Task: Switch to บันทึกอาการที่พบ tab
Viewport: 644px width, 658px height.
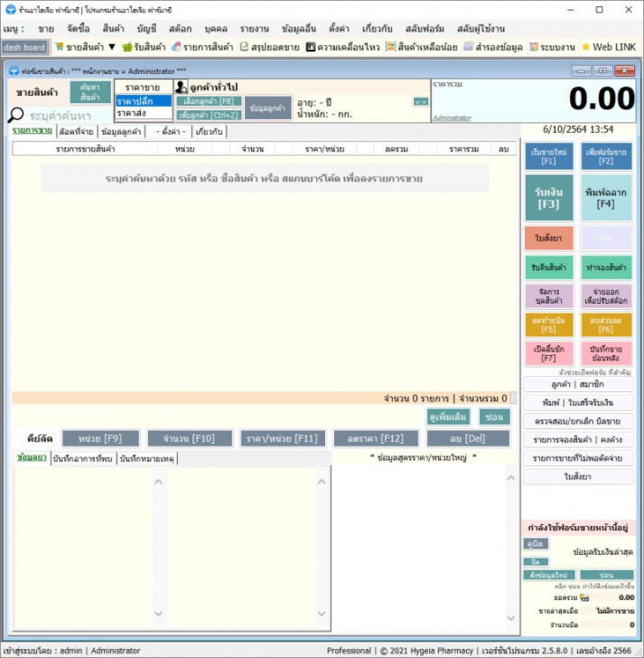Action: pos(83,458)
